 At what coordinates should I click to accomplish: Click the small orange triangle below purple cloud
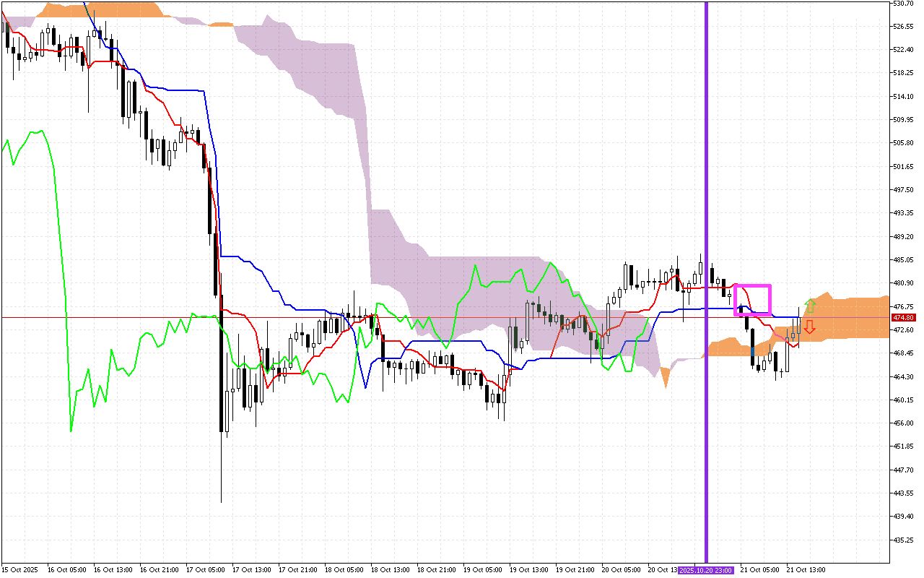click(666, 377)
